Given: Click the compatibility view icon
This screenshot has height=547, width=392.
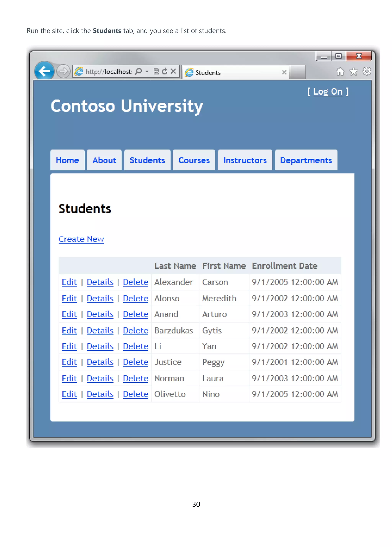Looking at the screenshot, I should [x=156, y=71].
